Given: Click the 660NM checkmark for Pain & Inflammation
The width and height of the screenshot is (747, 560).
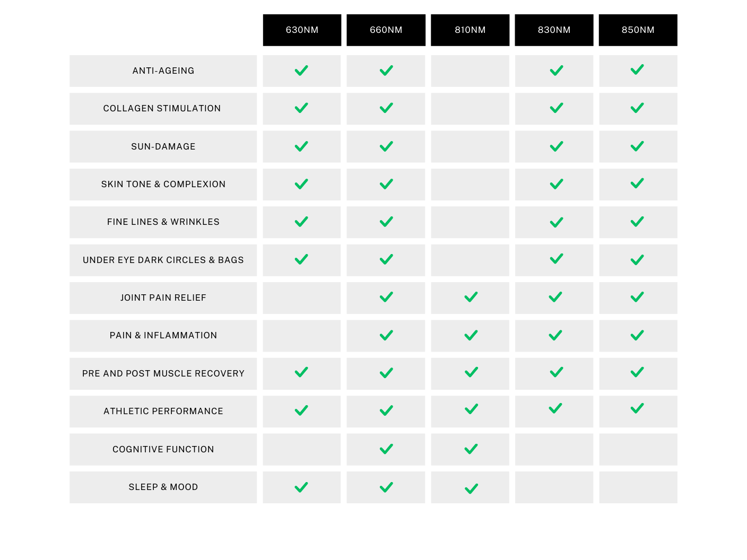Looking at the screenshot, I should pos(386,335).
